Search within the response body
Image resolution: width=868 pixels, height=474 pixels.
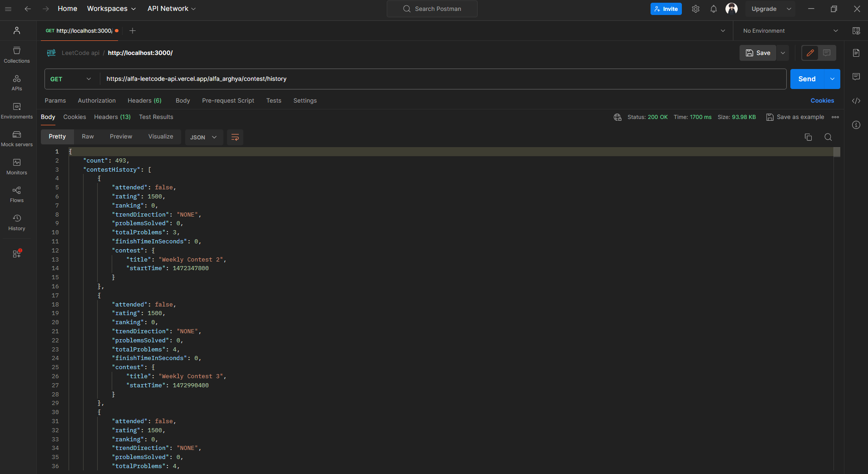point(828,137)
